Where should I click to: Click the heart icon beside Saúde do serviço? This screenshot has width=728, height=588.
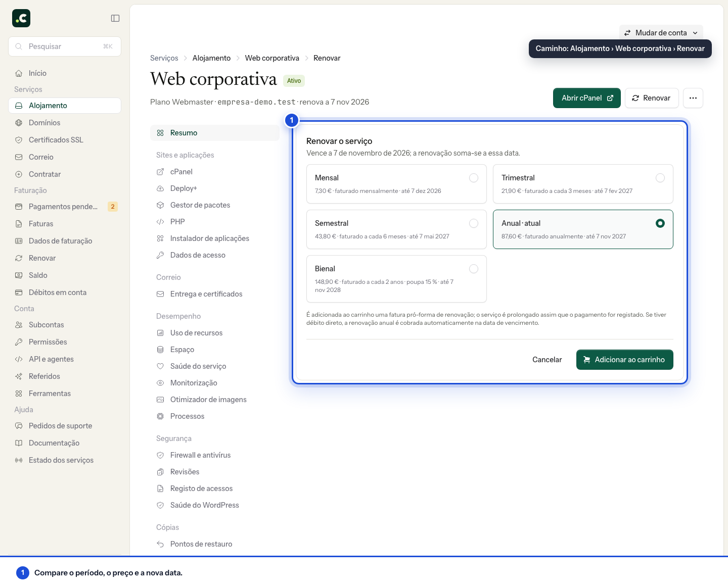click(x=160, y=366)
